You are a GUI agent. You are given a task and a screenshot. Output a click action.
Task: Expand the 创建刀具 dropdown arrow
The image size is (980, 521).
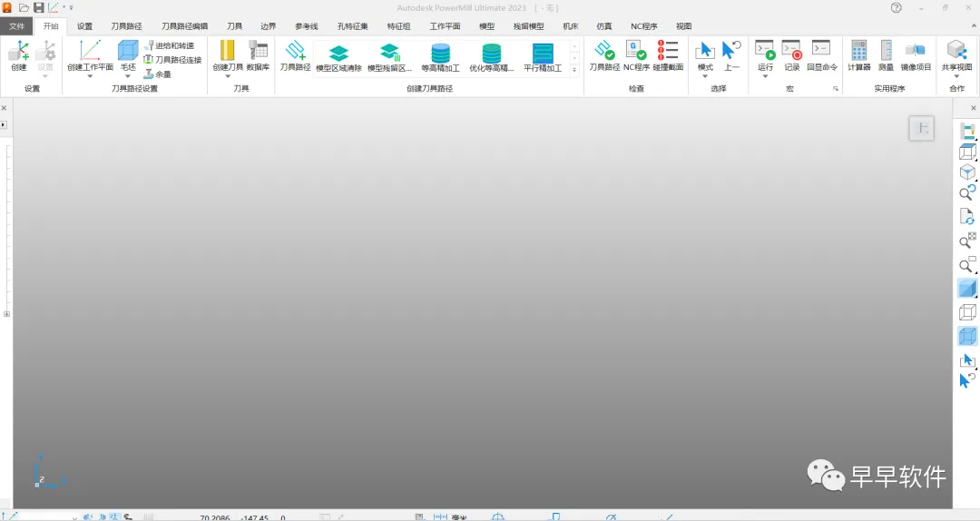tap(228, 76)
